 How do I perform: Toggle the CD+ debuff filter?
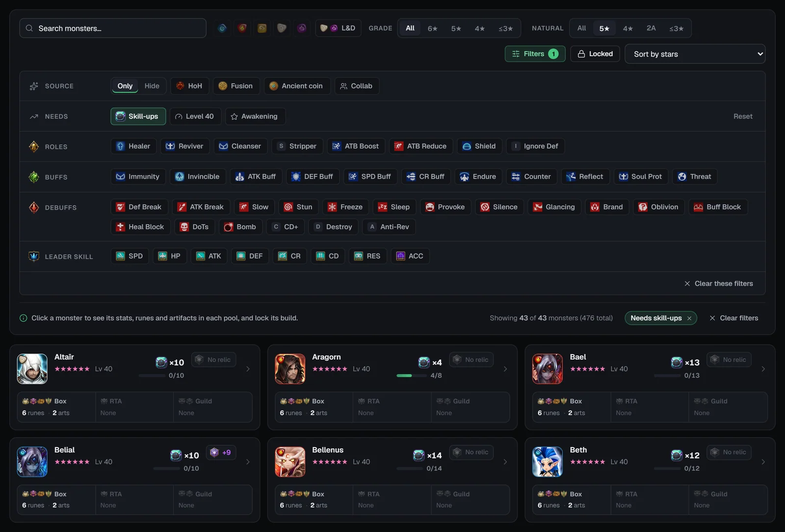point(286,227)
